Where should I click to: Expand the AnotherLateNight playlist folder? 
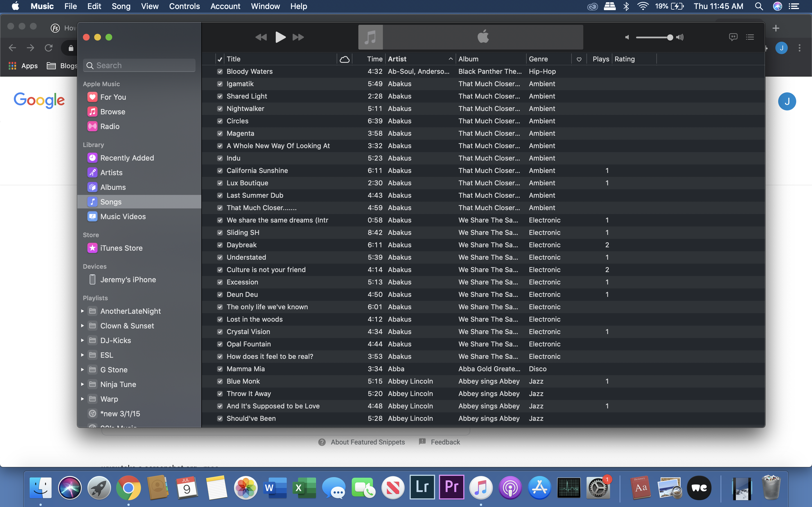click(83, 311)
